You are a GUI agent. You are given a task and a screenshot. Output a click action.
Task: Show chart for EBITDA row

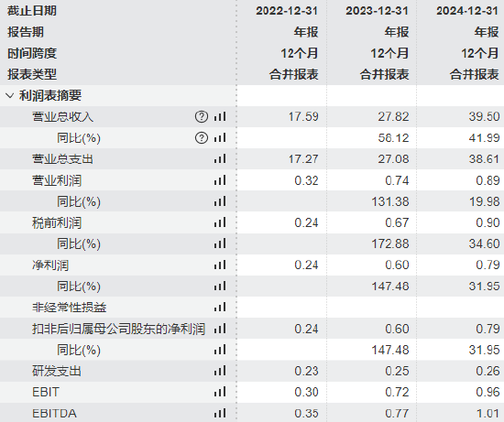[220, 413]
